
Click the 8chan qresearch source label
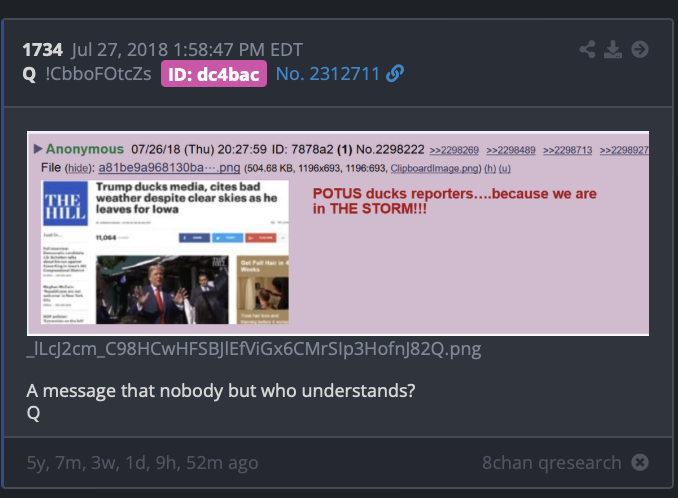click(x=551, y=463)
